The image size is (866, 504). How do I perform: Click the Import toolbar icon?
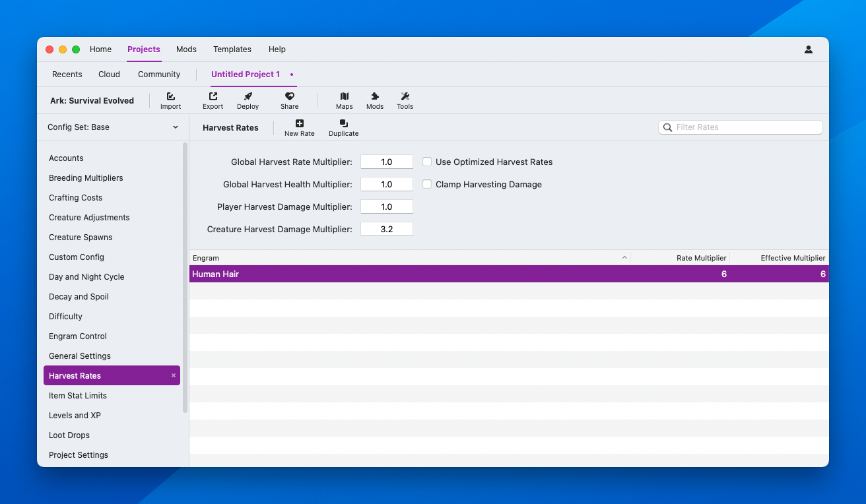click(170, 96)
